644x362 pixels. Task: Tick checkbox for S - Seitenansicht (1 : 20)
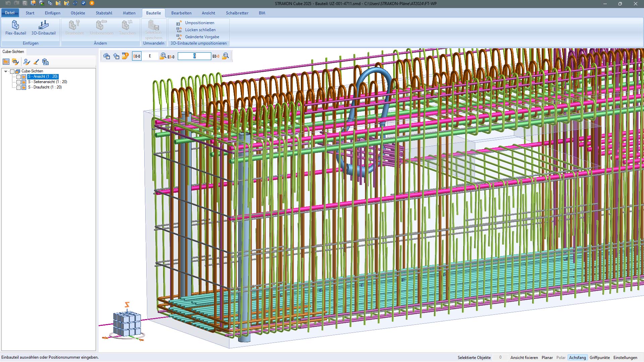tap(18, 82)
